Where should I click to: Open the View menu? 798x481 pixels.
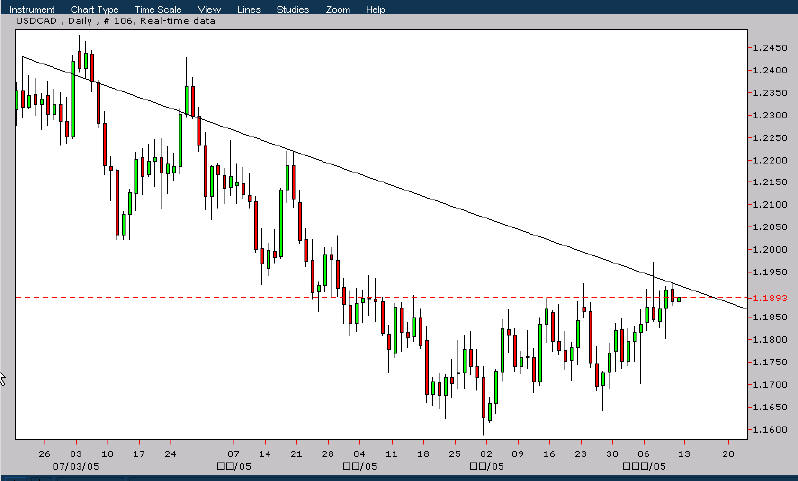pyautogui.click(x=209, y=9)
